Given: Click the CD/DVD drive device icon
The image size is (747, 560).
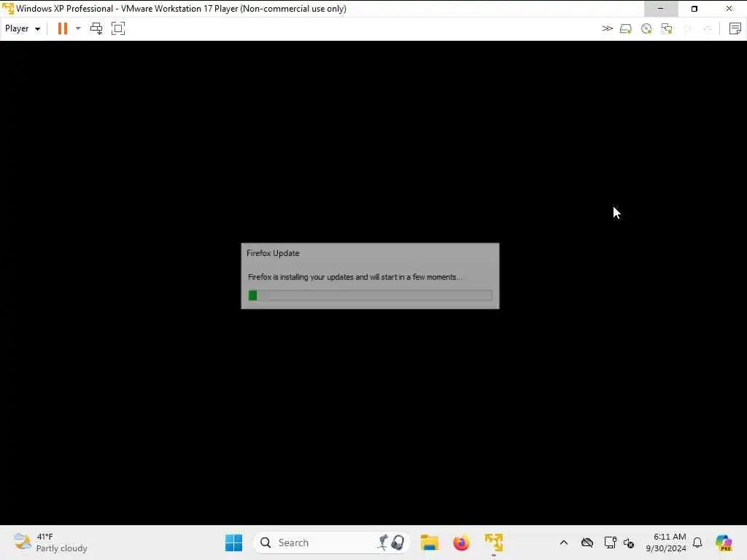Looking at the screenshot, I should pyautogui.click(x=646, y=28).
